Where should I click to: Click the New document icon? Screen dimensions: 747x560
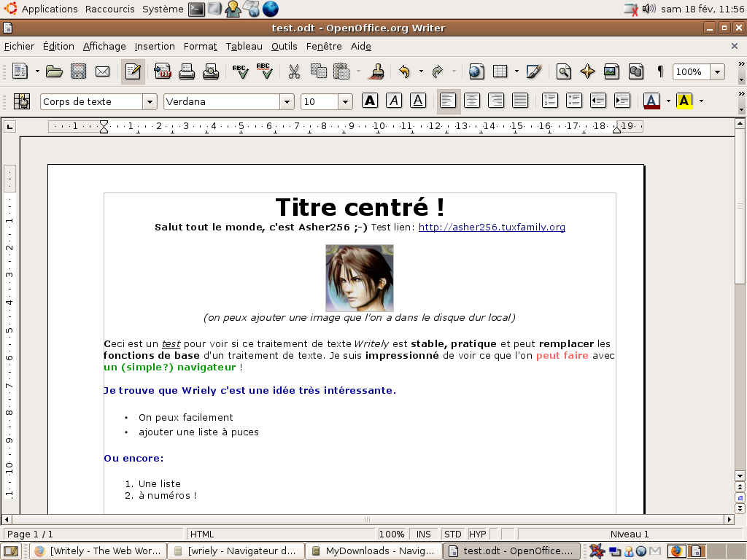(x=20, y=71)
